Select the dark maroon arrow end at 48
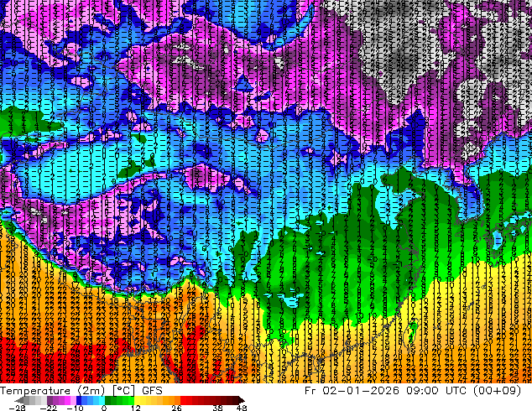This screenshot has width=532, height=411. point(241,400)
